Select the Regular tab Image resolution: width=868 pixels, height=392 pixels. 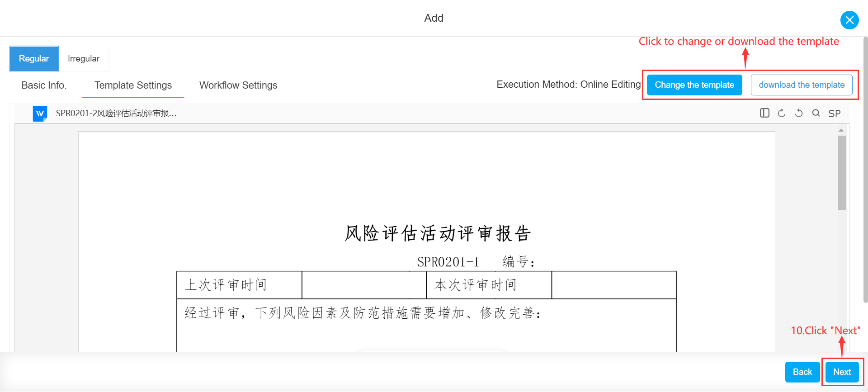[34, 58]
